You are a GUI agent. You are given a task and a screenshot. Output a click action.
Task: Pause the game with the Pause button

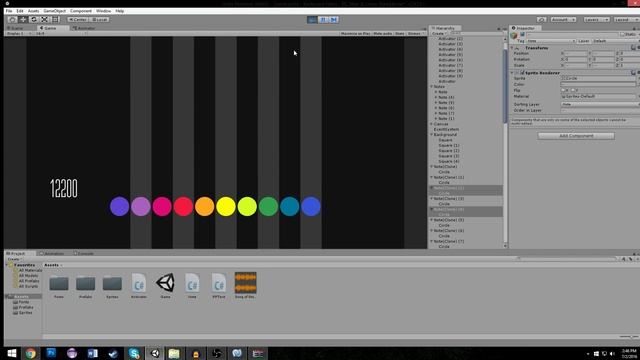pos(323,19)
